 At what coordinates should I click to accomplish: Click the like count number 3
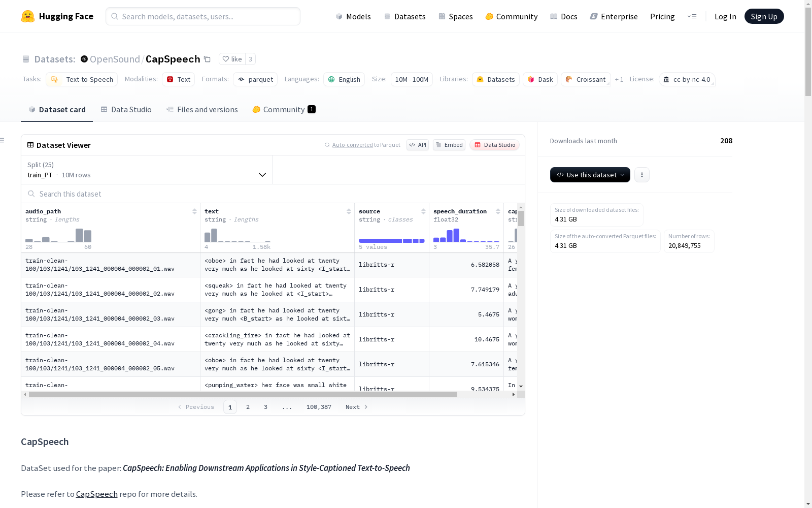tap(250, 59)
